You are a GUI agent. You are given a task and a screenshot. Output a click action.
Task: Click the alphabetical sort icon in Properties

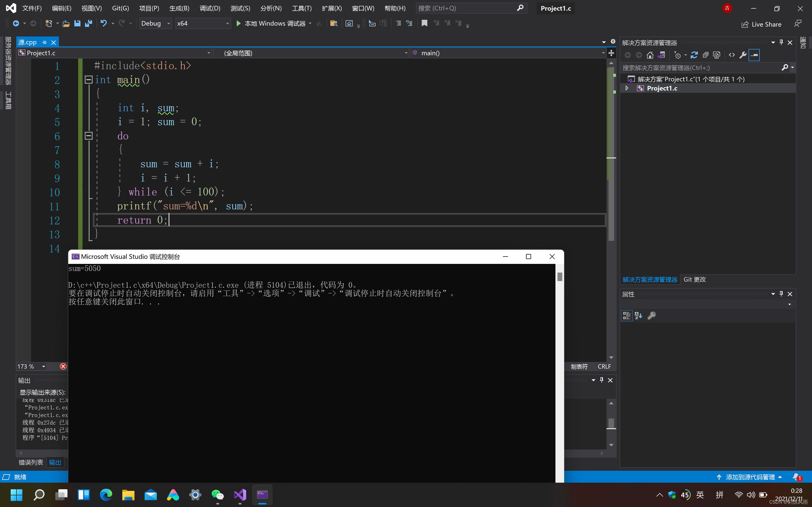coord(638,316)
